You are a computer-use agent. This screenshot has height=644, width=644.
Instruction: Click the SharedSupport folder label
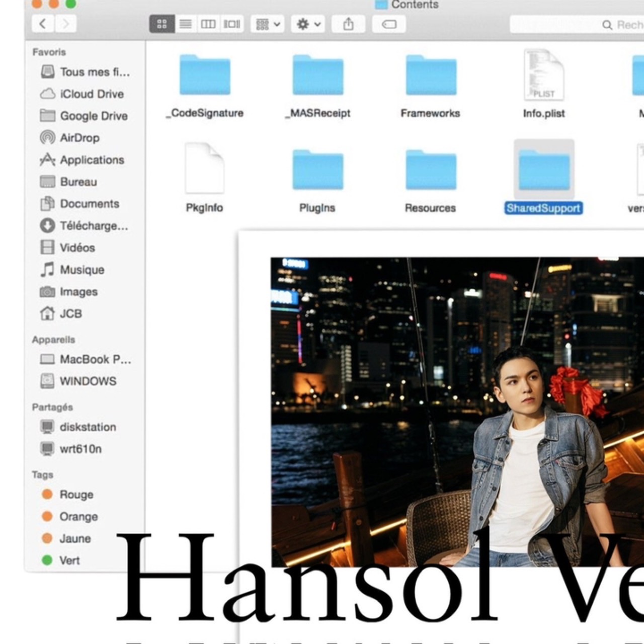pos(543,208)
